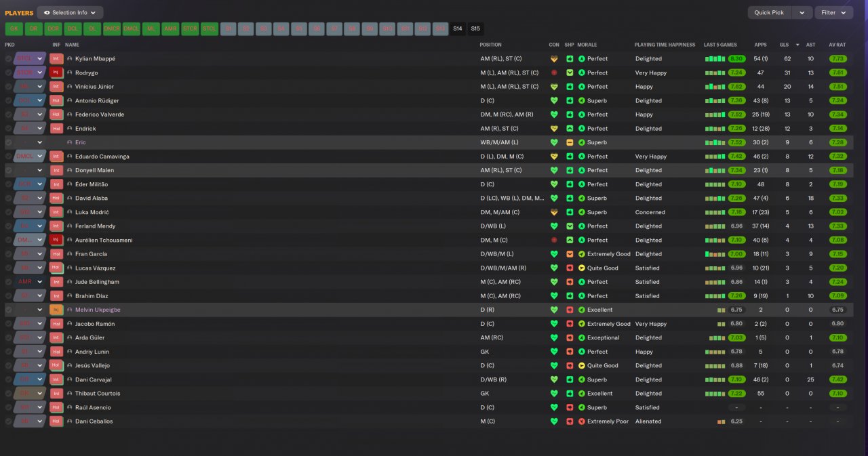Image resolution: width=868 pixels, height=456 pixels.
Task: Sort by the GLS column header
Action: pos(784,45)
